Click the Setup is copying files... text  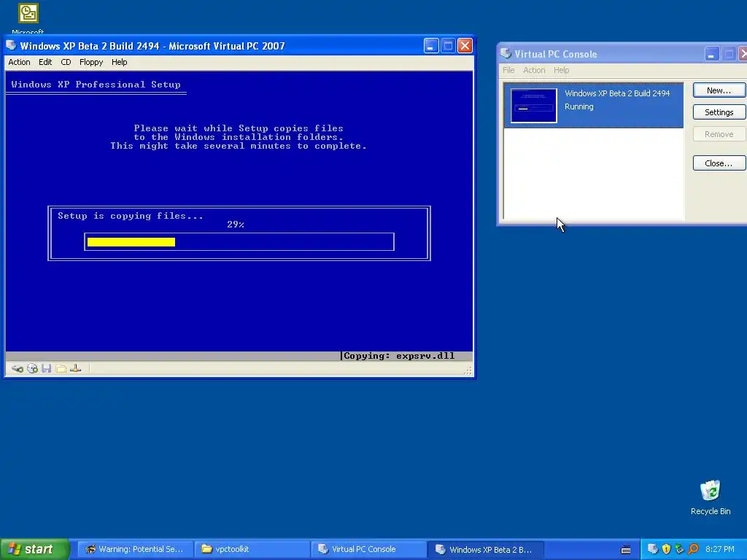(131, 216)
